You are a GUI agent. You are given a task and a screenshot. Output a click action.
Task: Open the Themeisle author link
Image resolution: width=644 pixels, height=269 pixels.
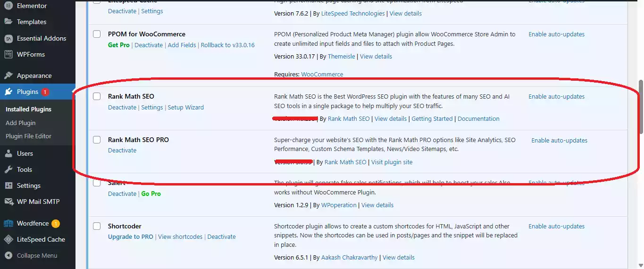click(342, 56)
